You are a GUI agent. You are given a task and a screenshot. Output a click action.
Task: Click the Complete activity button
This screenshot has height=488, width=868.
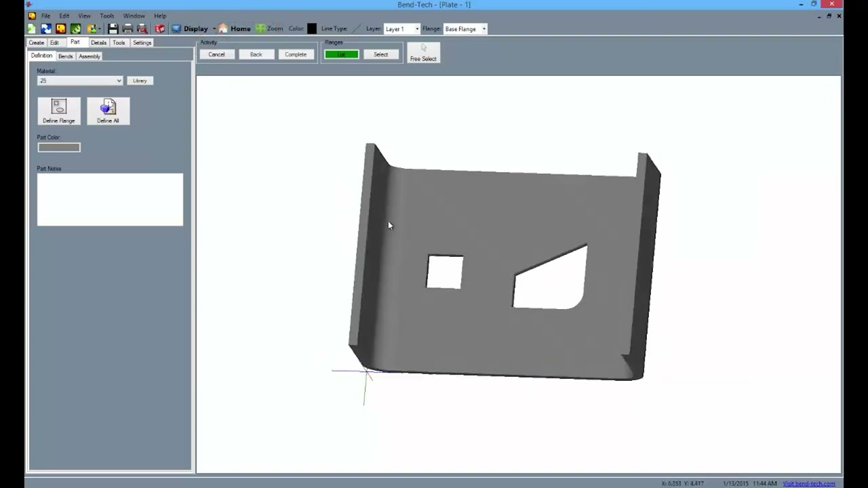pyautogui.click(x=296, y=54)
